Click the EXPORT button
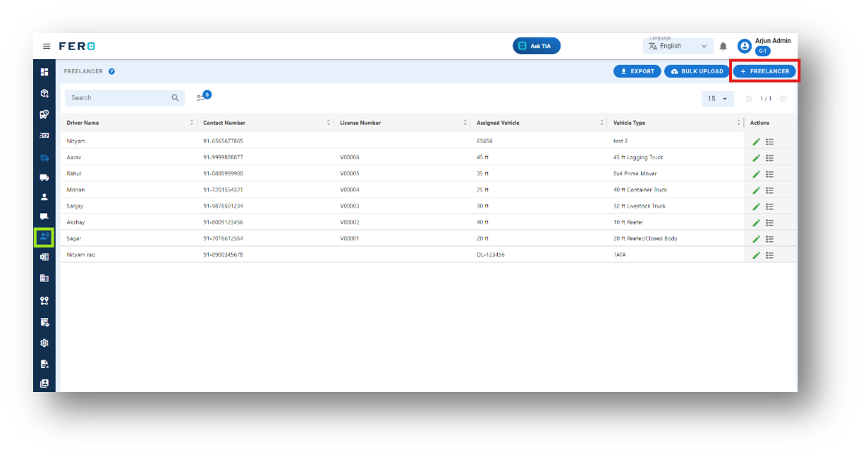868x459 pixels. pos(637,71)
